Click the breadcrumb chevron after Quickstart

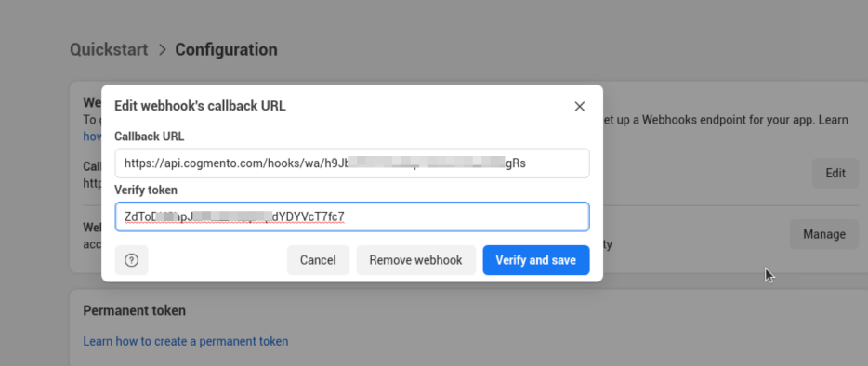(163, 50)
